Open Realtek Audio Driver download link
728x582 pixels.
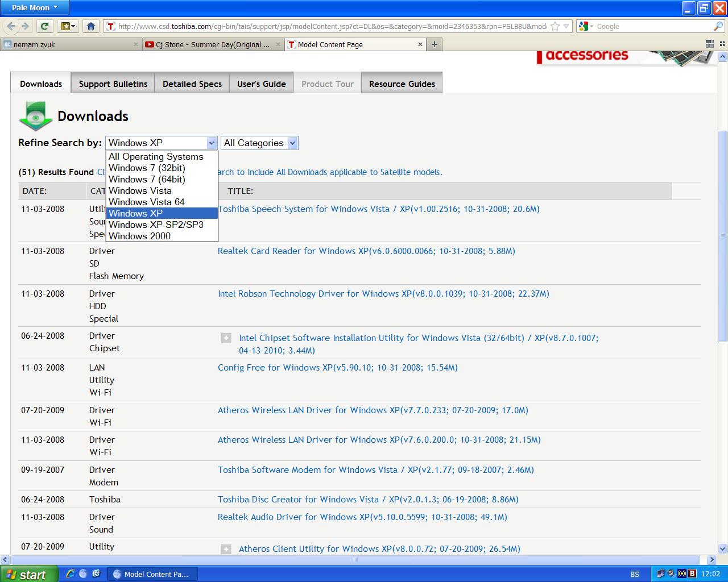click(362, 517)
